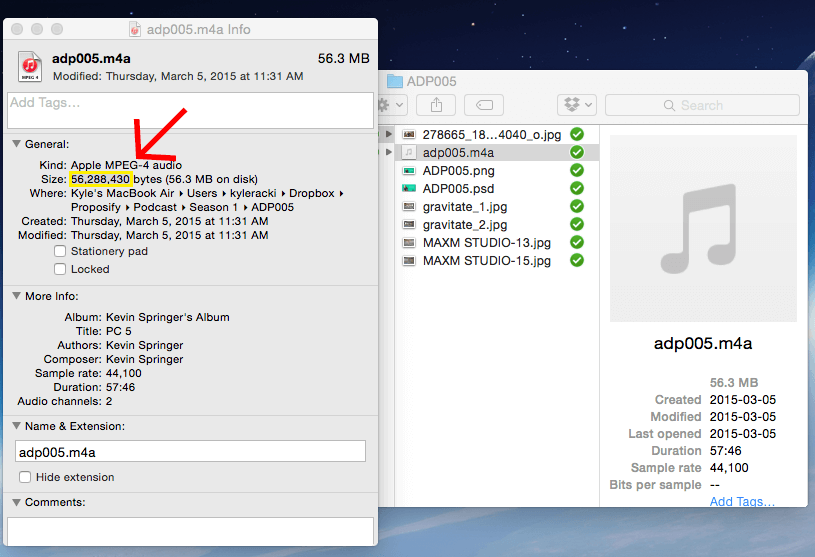This screenshot has width=815, height=557.
Task: Click the ADP005 folder icon in Finder title
Action: pos(395,81)
